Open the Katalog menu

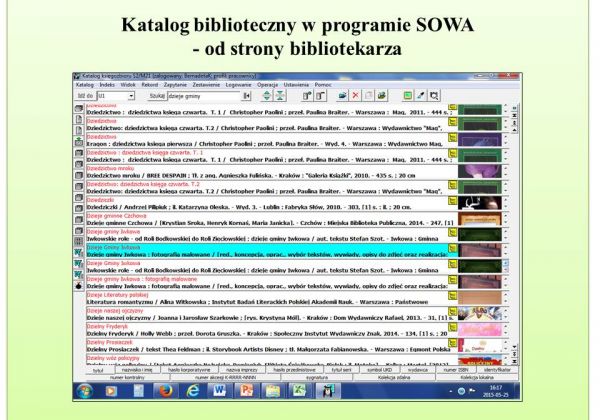click(x=85, y=85)
